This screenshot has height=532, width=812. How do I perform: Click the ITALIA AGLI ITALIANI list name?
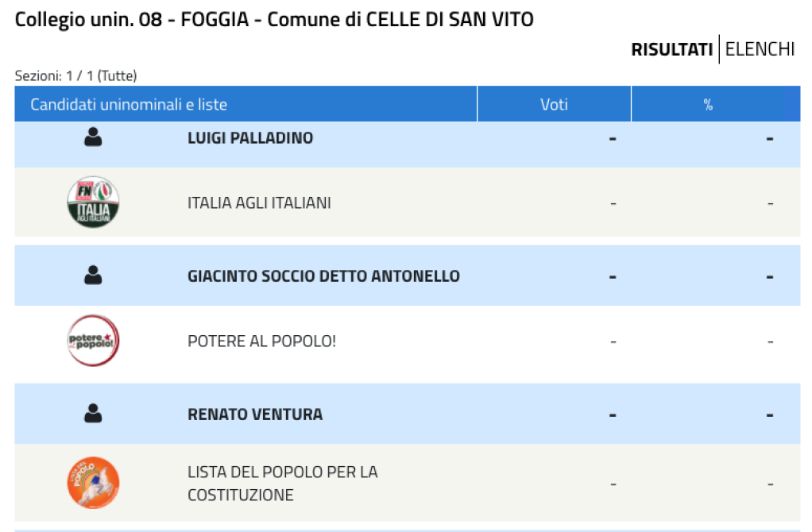(x=259, y=202)
